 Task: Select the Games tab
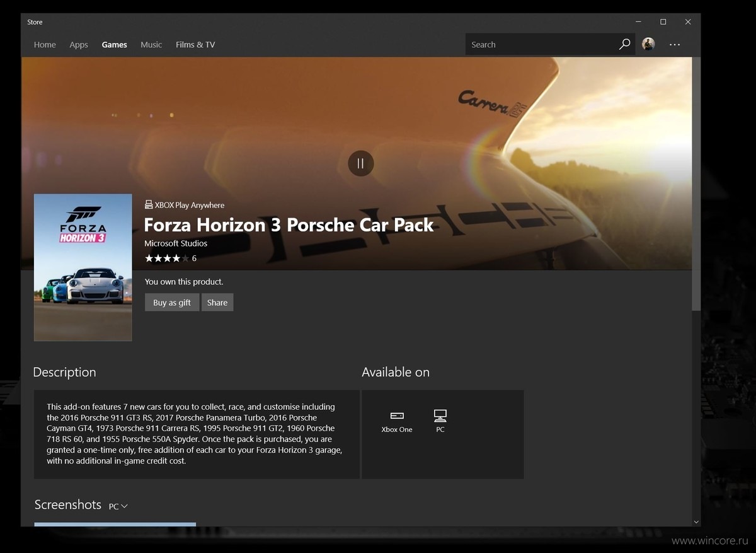pos(115,45)
